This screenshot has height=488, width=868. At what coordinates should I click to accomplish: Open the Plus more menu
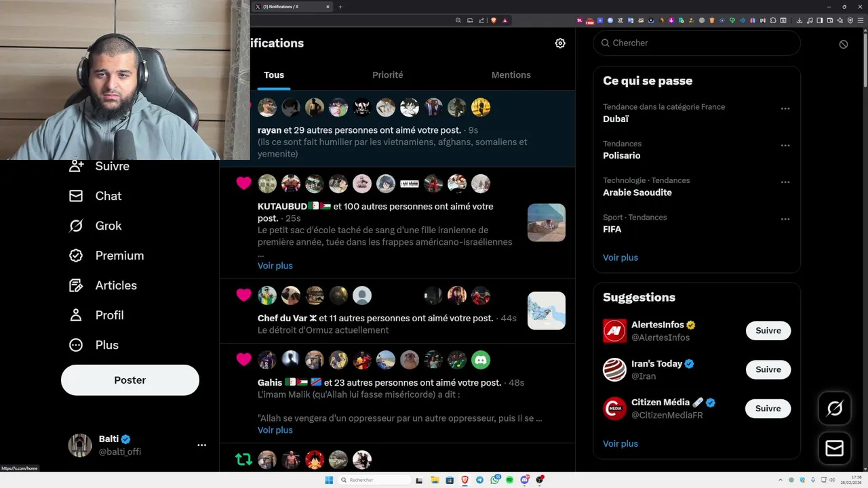(94, 345)
